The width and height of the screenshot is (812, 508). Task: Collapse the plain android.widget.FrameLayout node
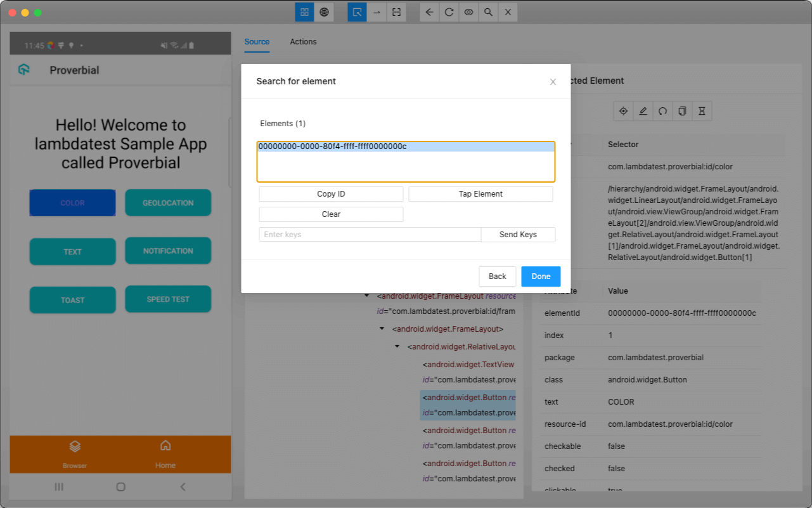(x=382, y=329)
